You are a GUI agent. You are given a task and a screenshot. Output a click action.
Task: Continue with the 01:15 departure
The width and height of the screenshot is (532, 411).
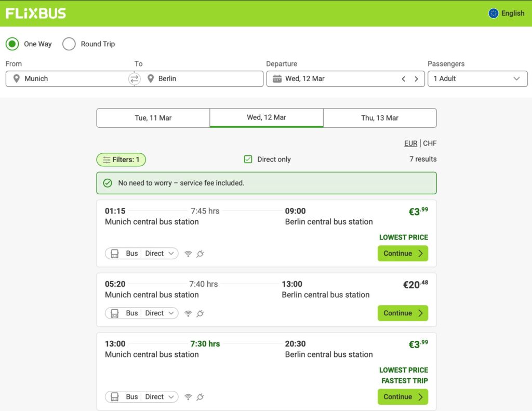click(x=403, y=254)
